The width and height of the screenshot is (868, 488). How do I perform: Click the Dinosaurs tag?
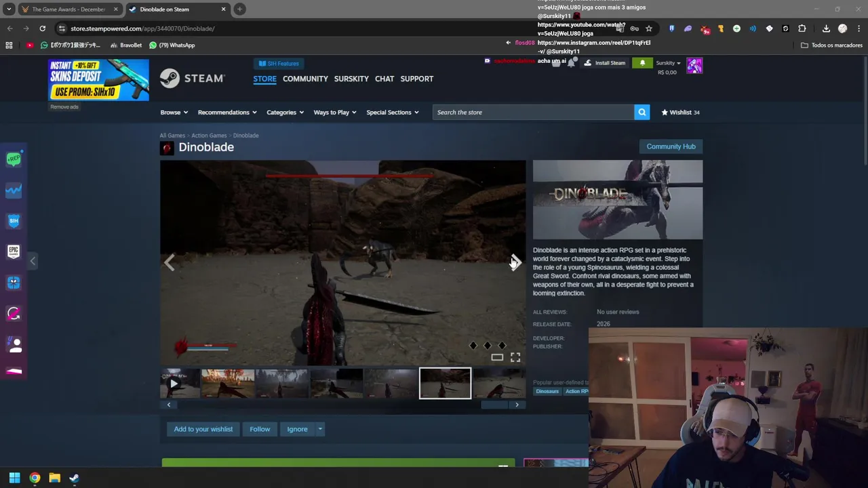pos(547,391)
